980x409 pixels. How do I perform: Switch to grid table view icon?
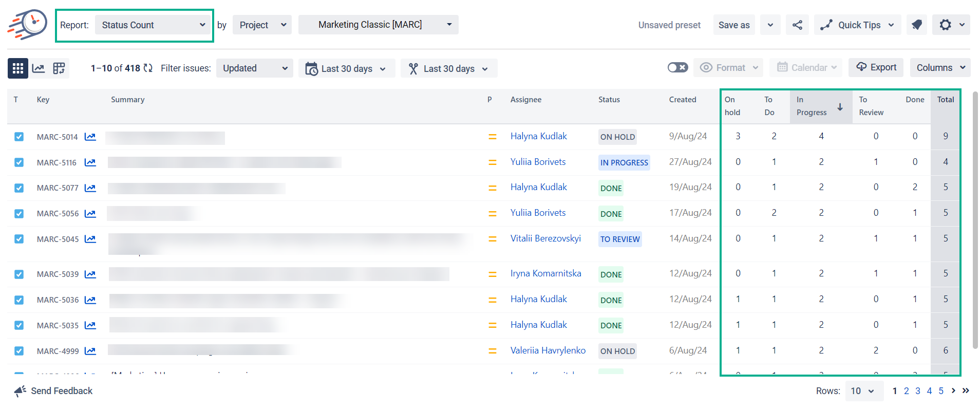(x=18, y=68)
